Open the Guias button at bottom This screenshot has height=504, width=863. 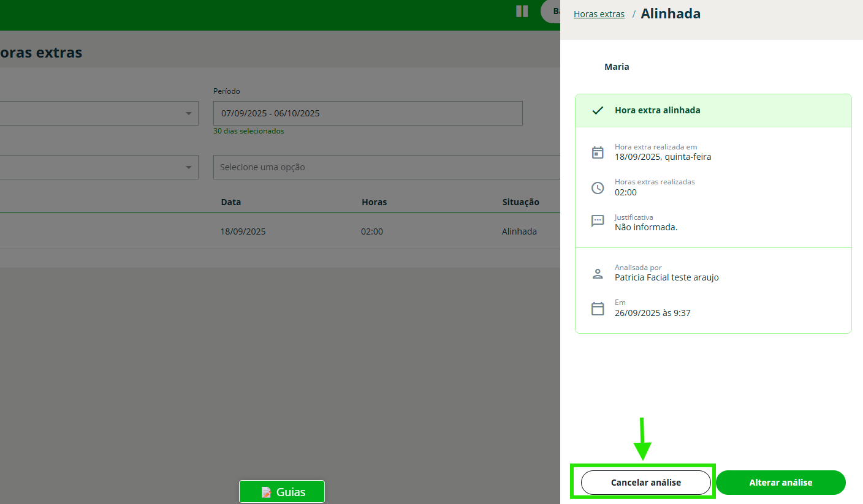(282, 492)
